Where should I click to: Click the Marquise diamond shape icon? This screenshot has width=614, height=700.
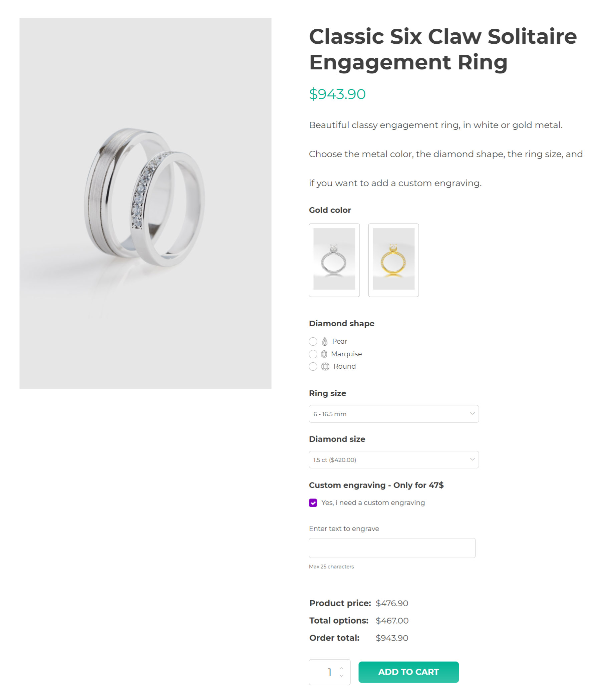click(x=324, y=354)
